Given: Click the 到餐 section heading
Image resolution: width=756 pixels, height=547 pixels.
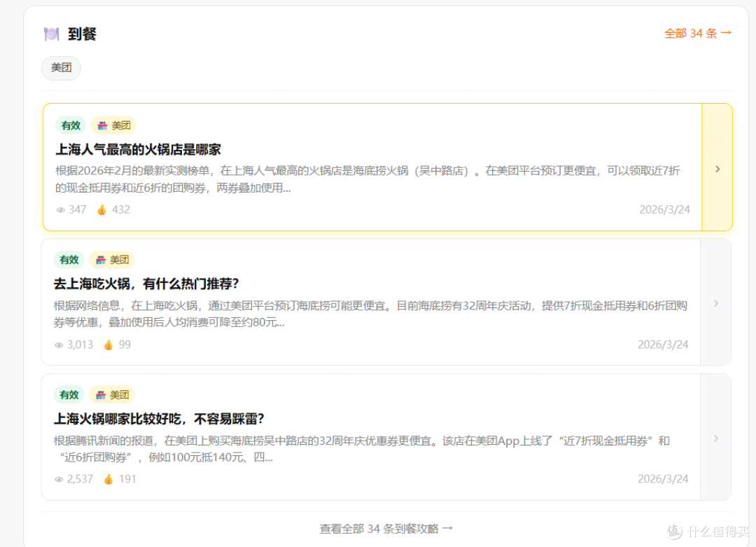Looking at the screenshot, I should (x=82, y=34).
